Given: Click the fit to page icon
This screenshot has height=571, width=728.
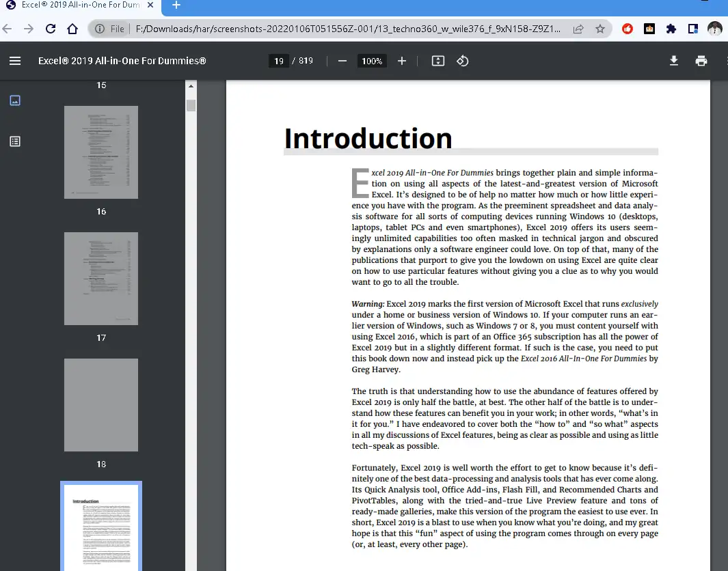Looking at the screenshot, I should tap(438, 61).
